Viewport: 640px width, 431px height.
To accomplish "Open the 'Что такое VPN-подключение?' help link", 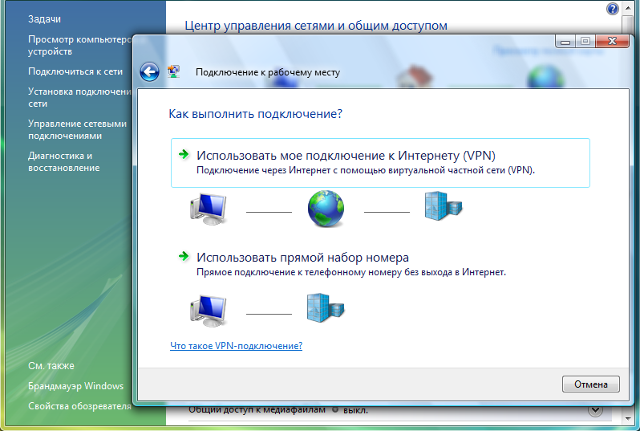I will pos(236,346).
